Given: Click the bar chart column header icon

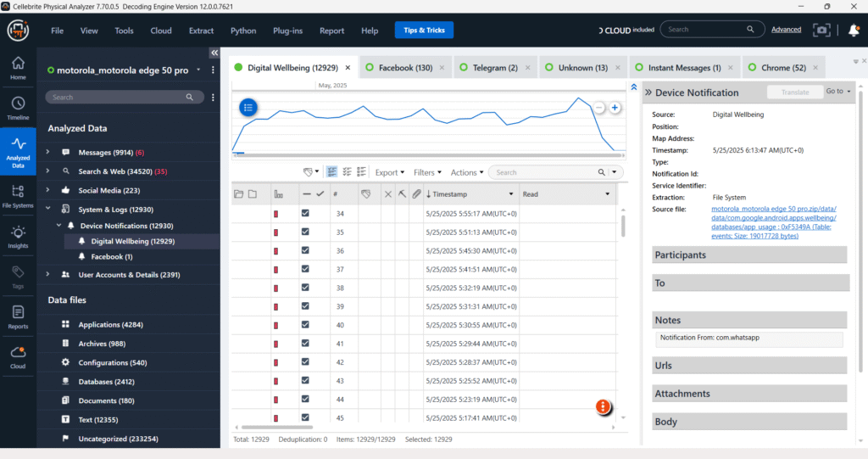Looking at the screenshot, I should 278,194.
